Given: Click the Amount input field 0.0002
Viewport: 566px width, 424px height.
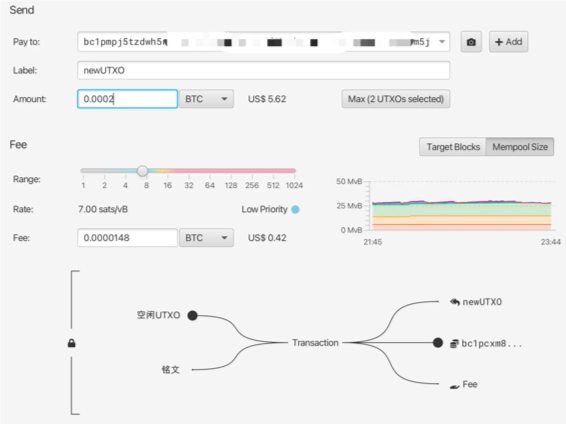Looking at the screenshot, I should click(x=127, y=99).
